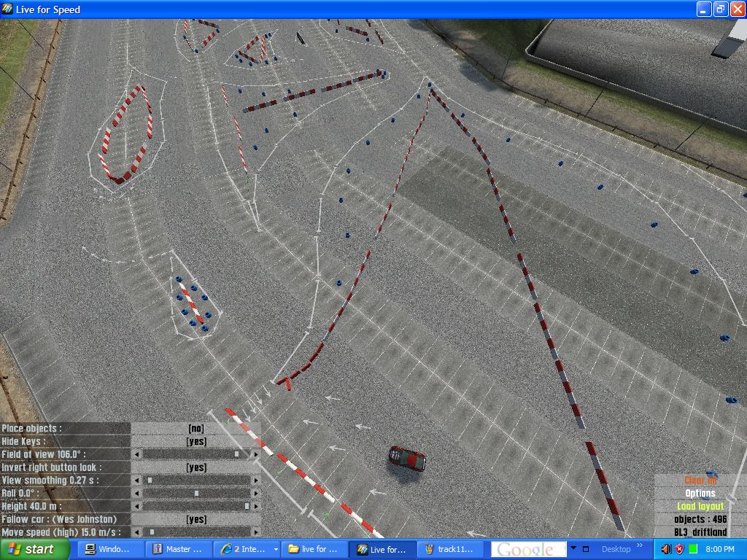
Task: Decrease Field of view with left arrow
Action: [x=137, y=455]
